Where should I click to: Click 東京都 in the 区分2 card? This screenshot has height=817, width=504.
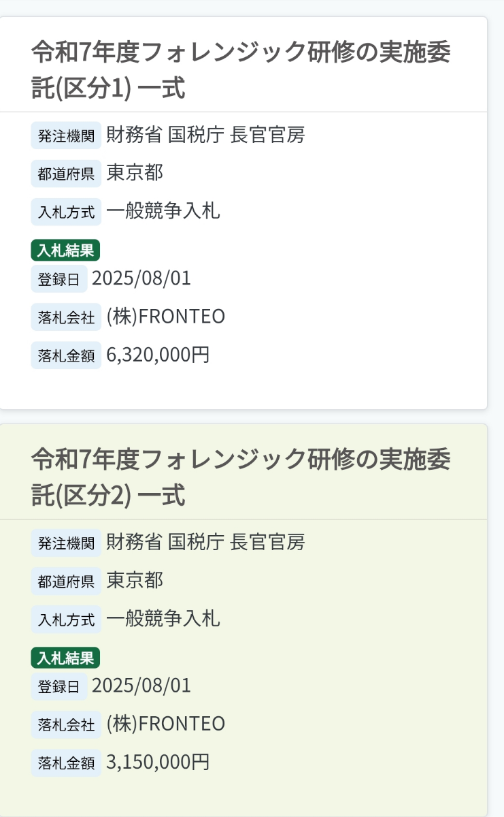[x=135, y=581]
